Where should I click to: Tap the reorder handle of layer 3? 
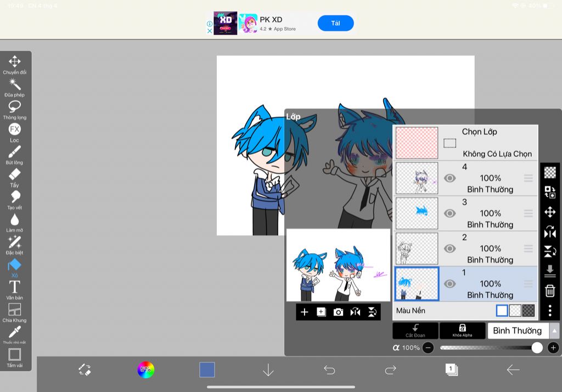tap(529, 213)
